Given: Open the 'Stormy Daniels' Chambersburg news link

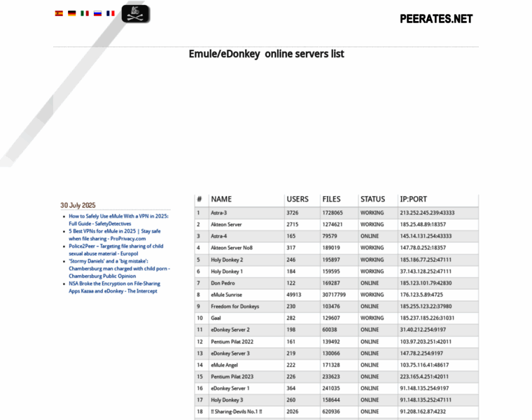Looking at the screenshot, I should 120,268.
